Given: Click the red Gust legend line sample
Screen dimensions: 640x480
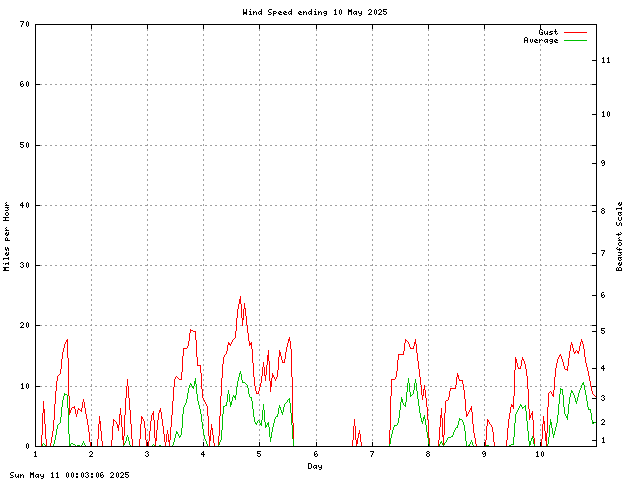Looking at the screenshot, I should (576, 32).
